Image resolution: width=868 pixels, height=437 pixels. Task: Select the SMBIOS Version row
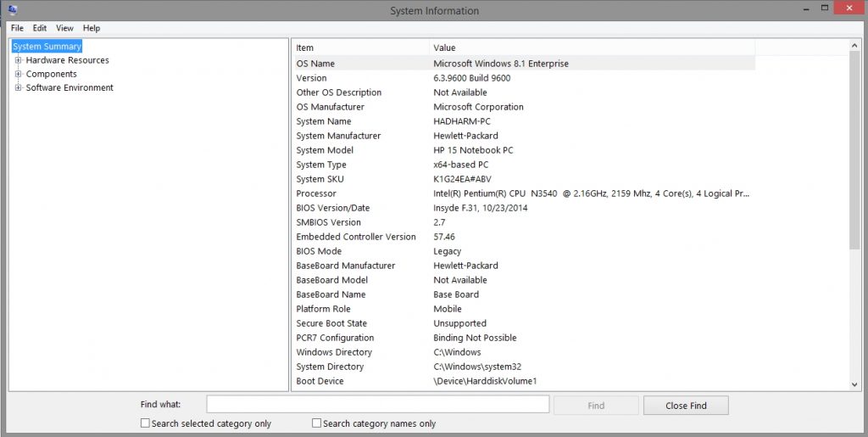[523, 222]
